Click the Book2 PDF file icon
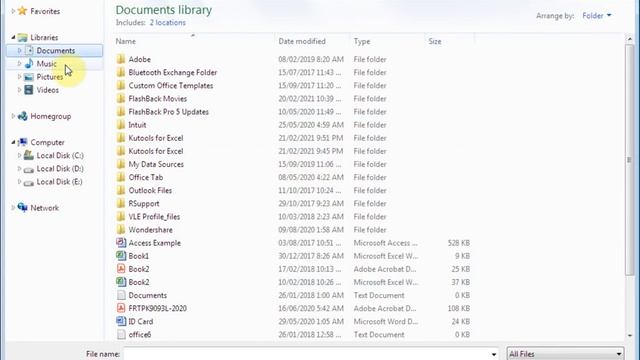The height and width of the screenshot is (360, 640). pyautogui.click(x=121, y=269)
